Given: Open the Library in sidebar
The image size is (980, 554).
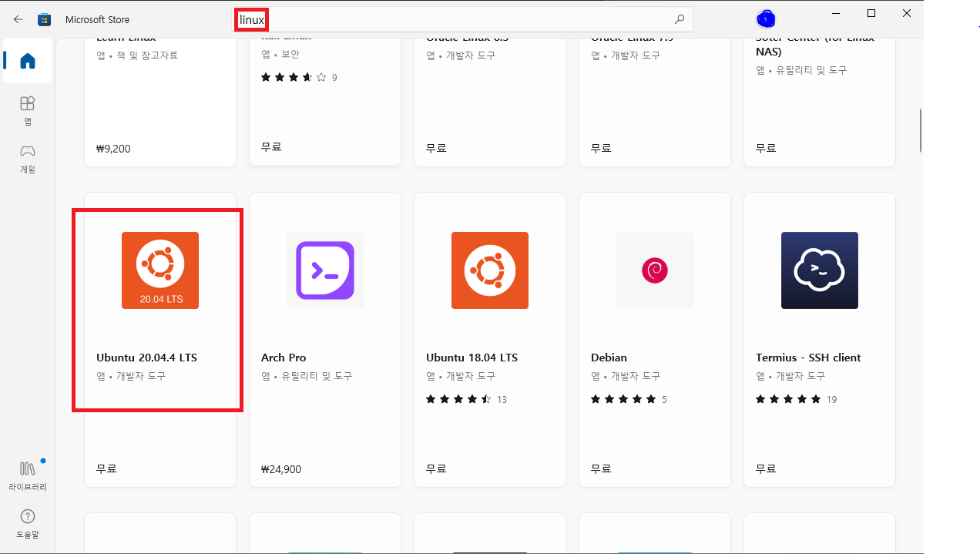Looking at the screenshot, I should 28,475.
